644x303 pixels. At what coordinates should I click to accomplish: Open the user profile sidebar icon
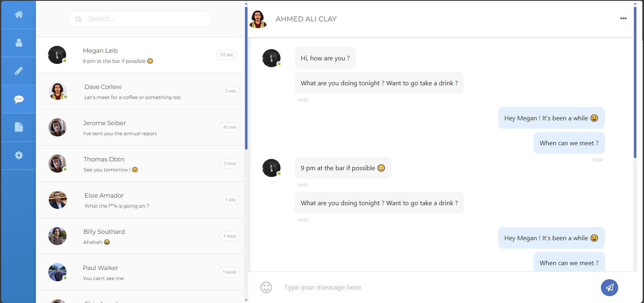(19, 43)
